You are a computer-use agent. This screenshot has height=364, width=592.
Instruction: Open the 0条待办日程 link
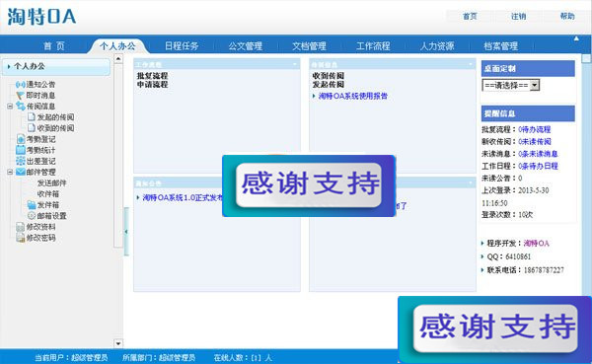point(538,166)
